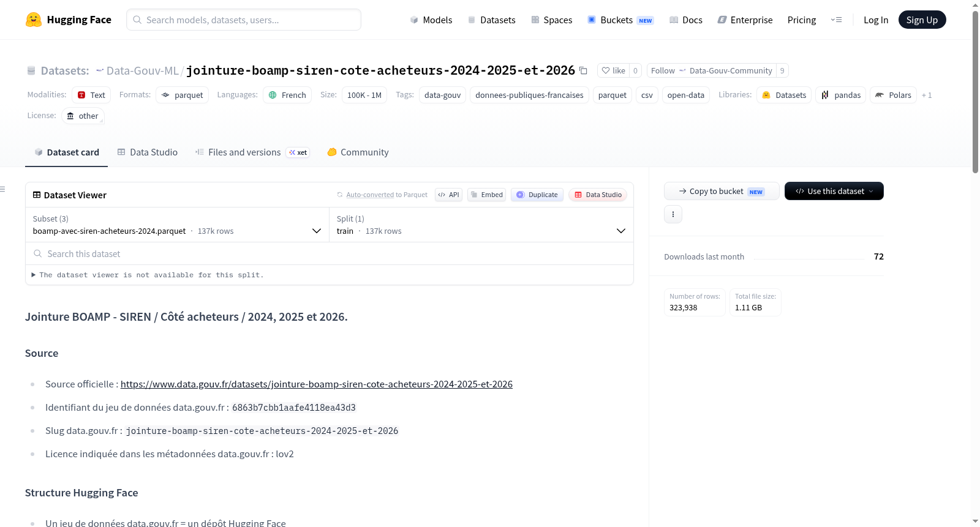Viewport: 980px width, 527px height.
Task: Click the pandas library tag
Action: click(840, 95)
